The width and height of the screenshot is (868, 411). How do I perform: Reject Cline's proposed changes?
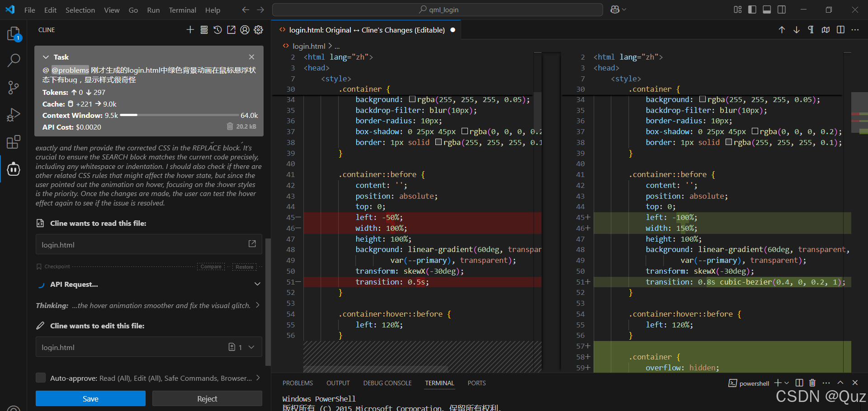(x=207, y=399)
